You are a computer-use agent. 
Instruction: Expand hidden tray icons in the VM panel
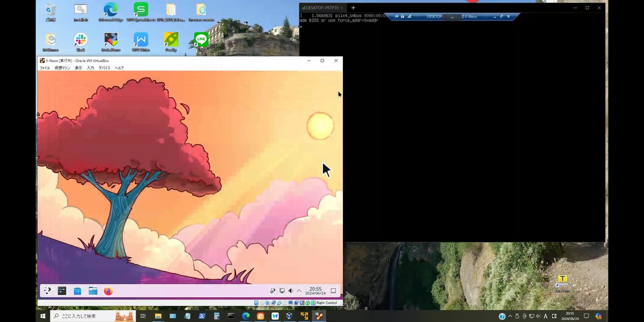299,291
